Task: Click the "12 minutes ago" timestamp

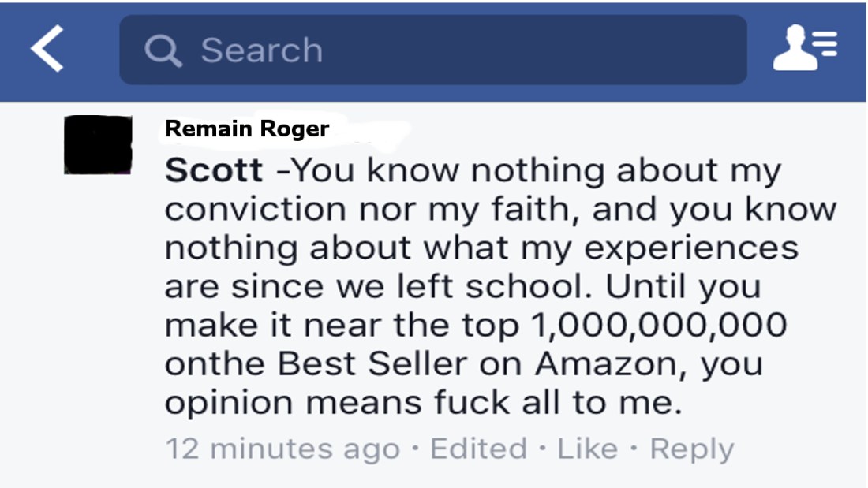Action: click(x=282, y=449)
